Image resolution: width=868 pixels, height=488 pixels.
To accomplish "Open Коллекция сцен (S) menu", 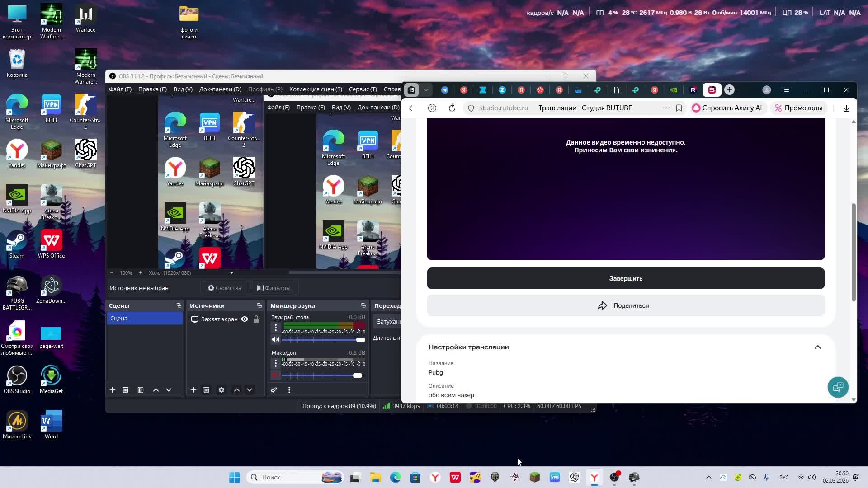I will point(315,89).
